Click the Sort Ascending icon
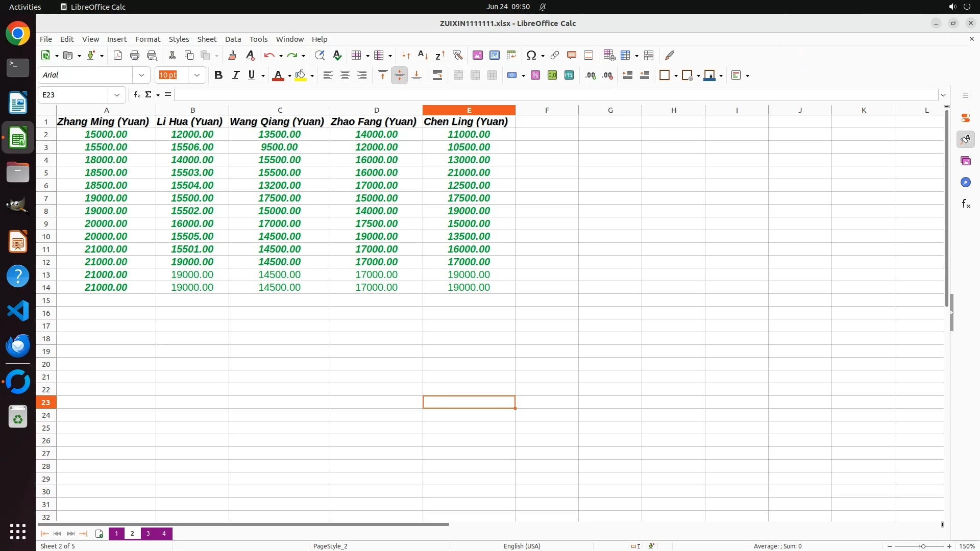Image resolution: width=980 pixels, height=551 pixels. (423, 55)
